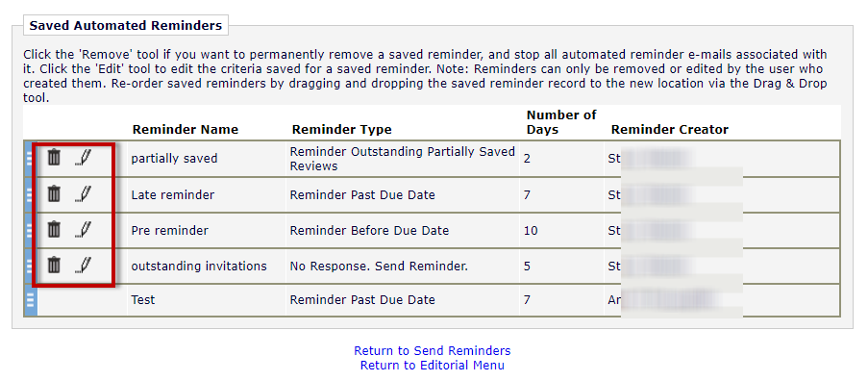Viewport: 868px width, 381px height.
Task: Remove the 'partially saved' reminder via trash icon
Action: coord(54,158)
